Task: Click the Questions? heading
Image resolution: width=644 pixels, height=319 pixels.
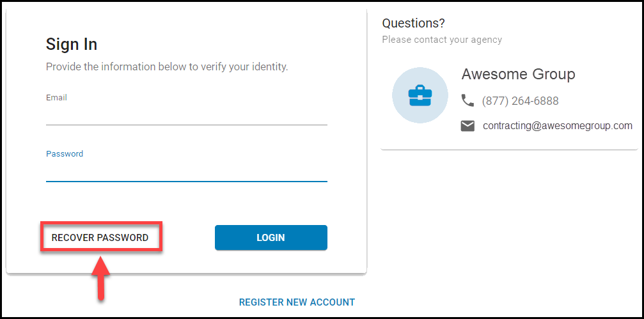Action: tap(413, 24)
